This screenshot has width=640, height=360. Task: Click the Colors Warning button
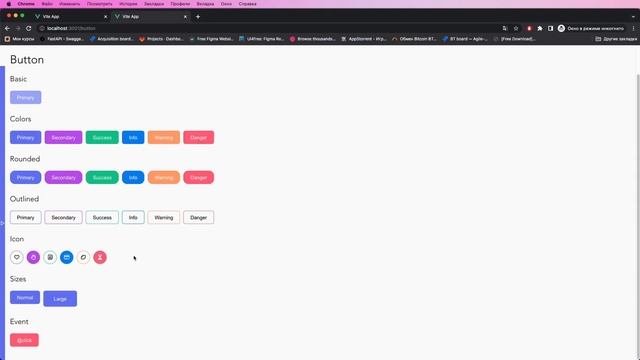pos(164,138)
